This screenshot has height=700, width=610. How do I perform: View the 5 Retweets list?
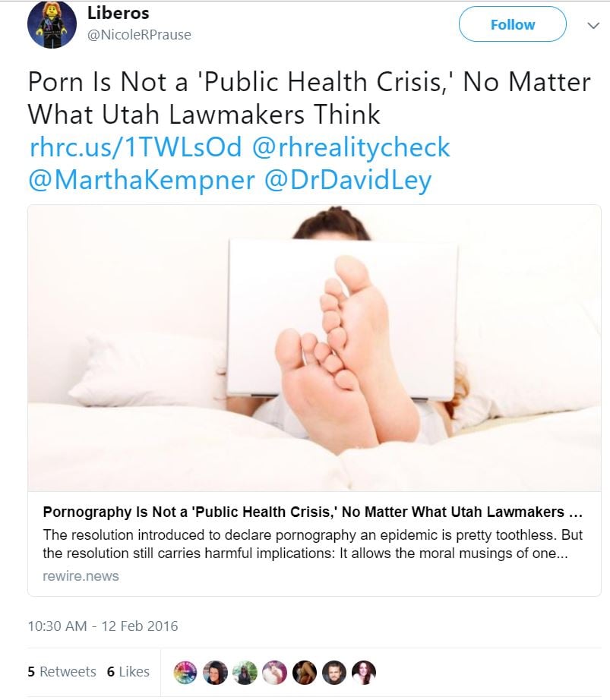pyautogui.click(x=62, y=671)
